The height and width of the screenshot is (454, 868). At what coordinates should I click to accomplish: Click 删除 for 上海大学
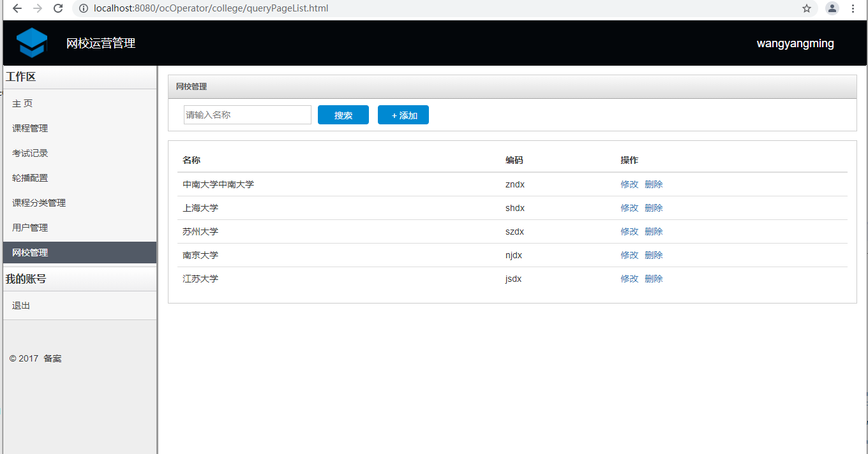[x=654, y=208]
